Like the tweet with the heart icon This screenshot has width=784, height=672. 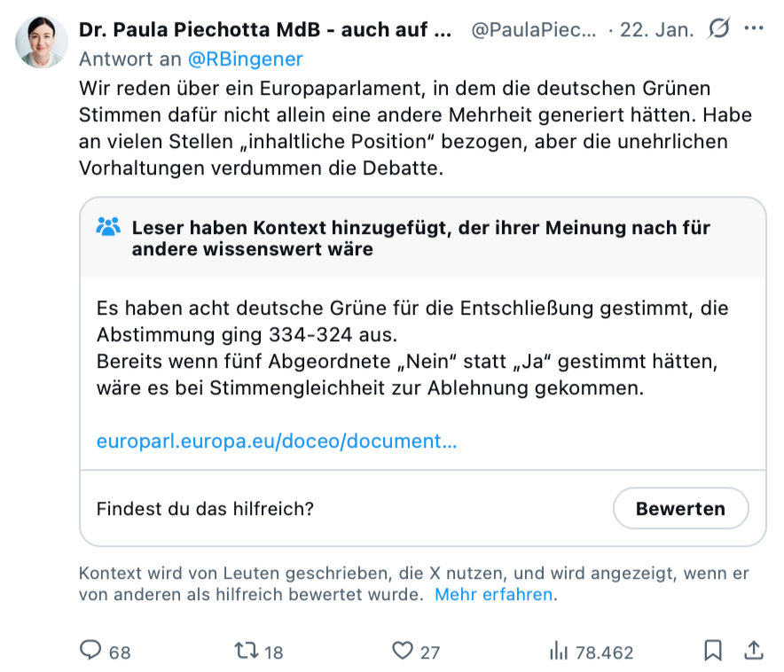coord(403,652)
